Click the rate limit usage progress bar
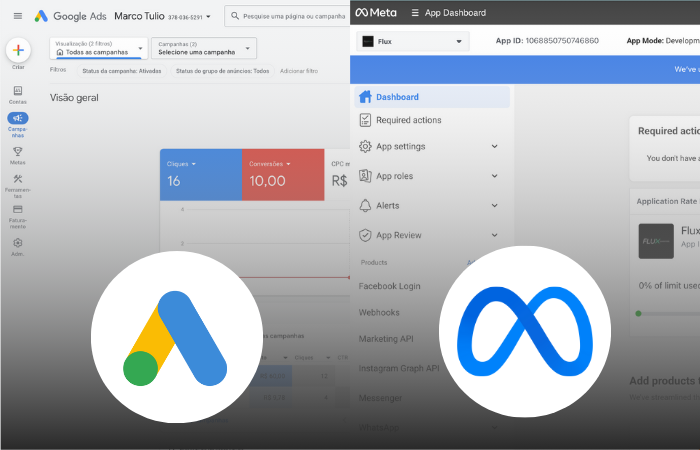Image resolution: width=700 pixels, height=450 pixels. click(x=667, y=313)
